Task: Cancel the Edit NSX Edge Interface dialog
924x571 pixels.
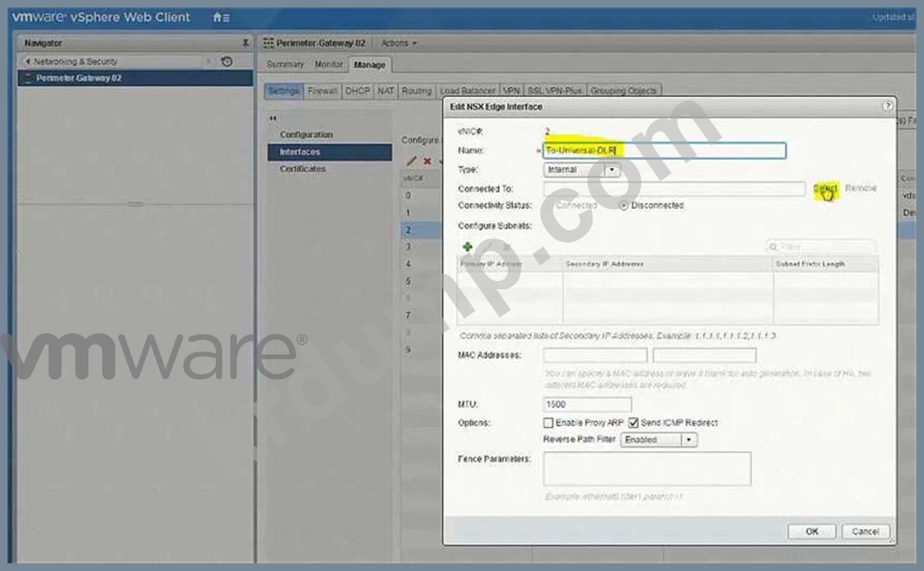Action: (x=865, y=531)
